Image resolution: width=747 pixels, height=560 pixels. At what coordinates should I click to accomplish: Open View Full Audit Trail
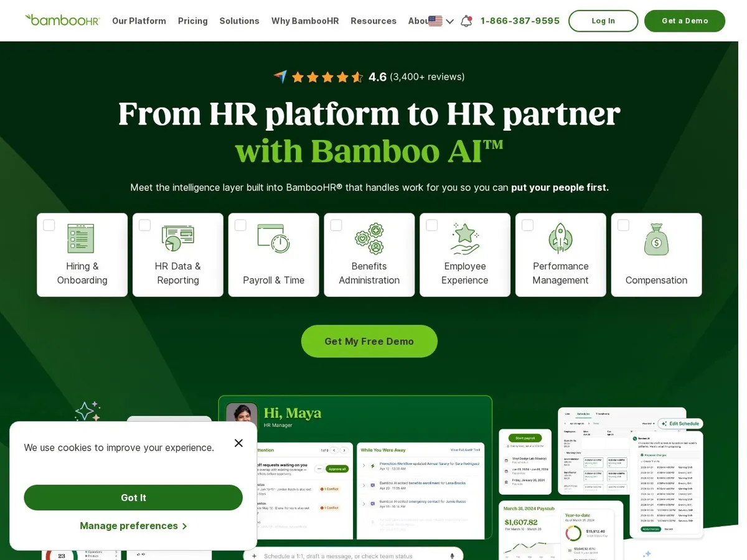[465, 450]
